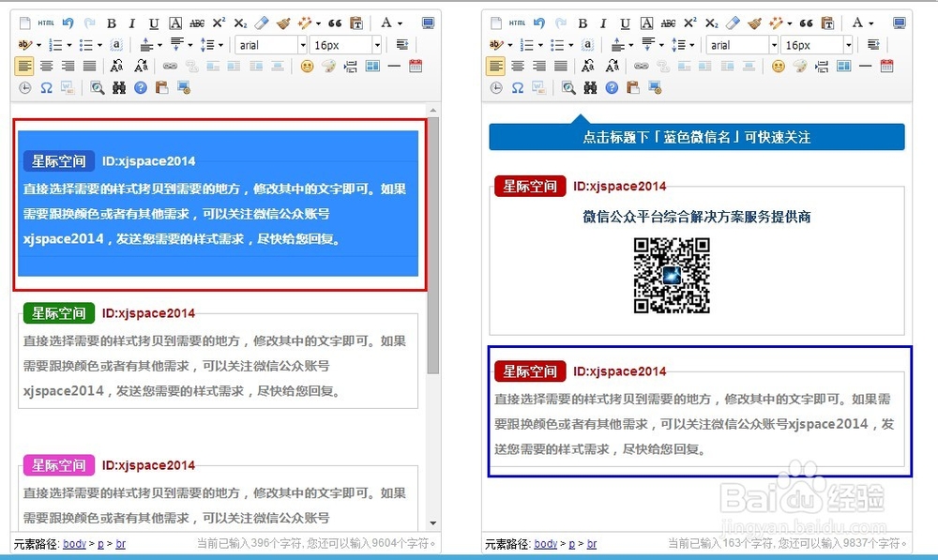938x560 pixels.
Task: Open special characters omega in left editor
Action: tap(46, 88)
